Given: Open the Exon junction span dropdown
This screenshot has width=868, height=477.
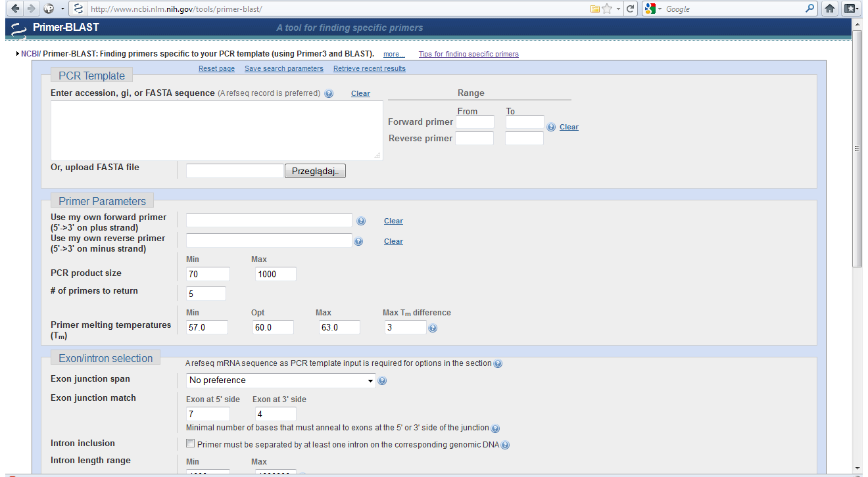Looking at the screenshot, I should point(281,380).
